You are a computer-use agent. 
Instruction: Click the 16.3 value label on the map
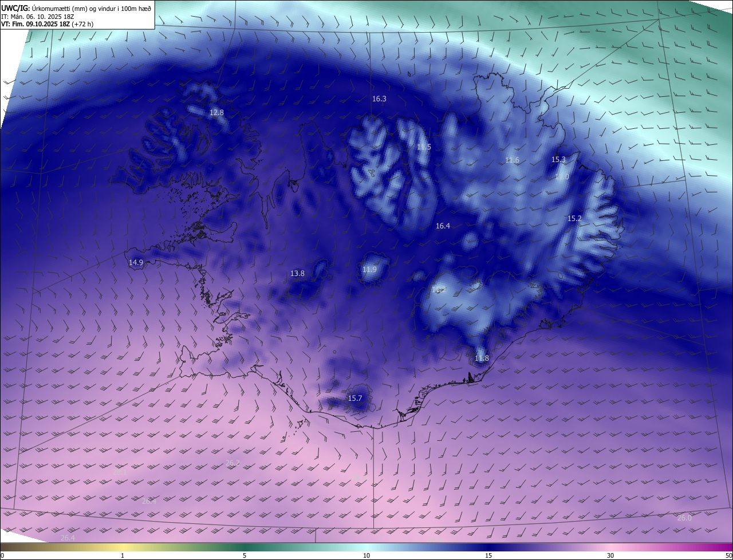click(379, 99)
